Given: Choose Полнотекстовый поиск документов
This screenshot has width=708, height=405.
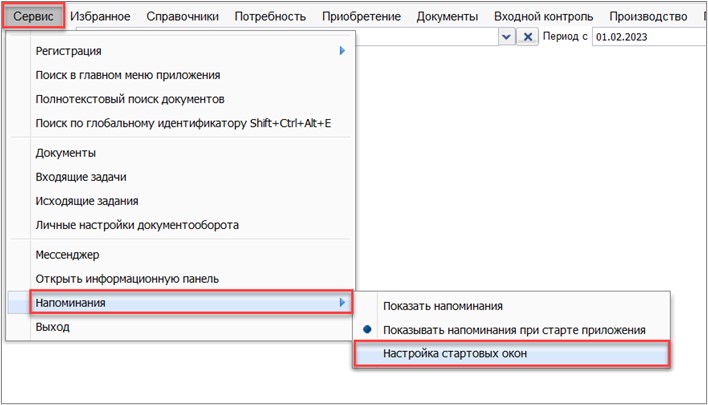Looking at the screenshot, I should tap(129, 99).
